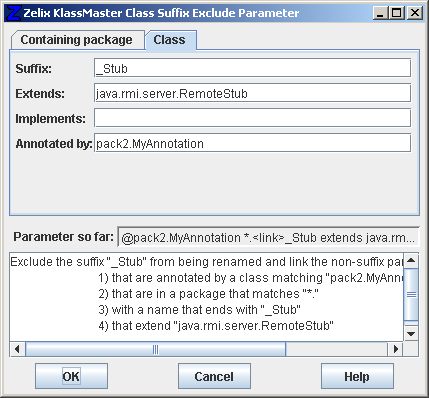The height and width of the screenshot is (398, 429).
Task: Click description scroll down arrow
Action: [411, 333]
